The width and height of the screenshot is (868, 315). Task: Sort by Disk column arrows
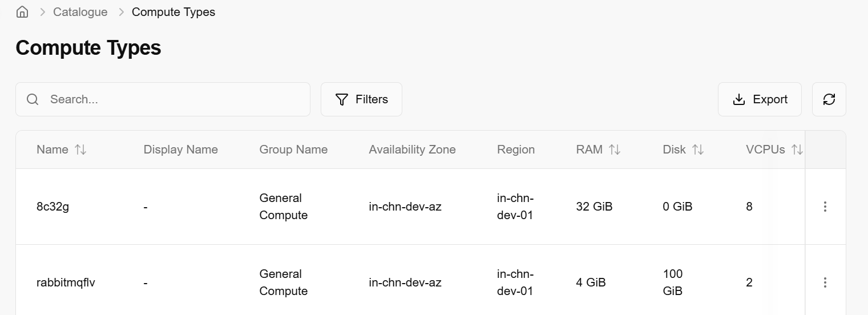pos(698,150)
